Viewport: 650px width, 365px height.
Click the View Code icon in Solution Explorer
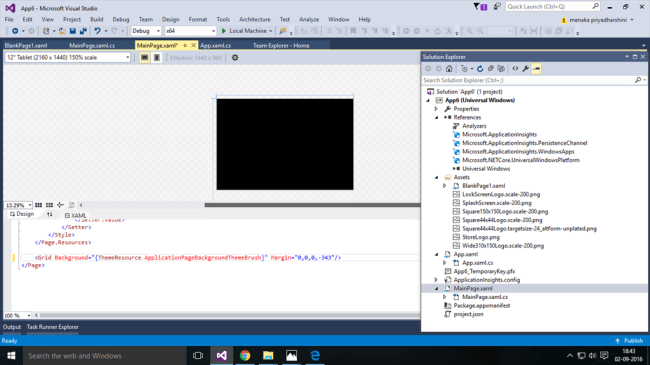tap(515, 69)
